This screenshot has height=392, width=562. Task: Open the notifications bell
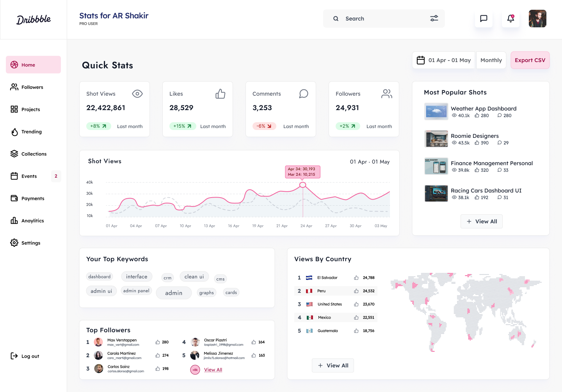(510, 18)
